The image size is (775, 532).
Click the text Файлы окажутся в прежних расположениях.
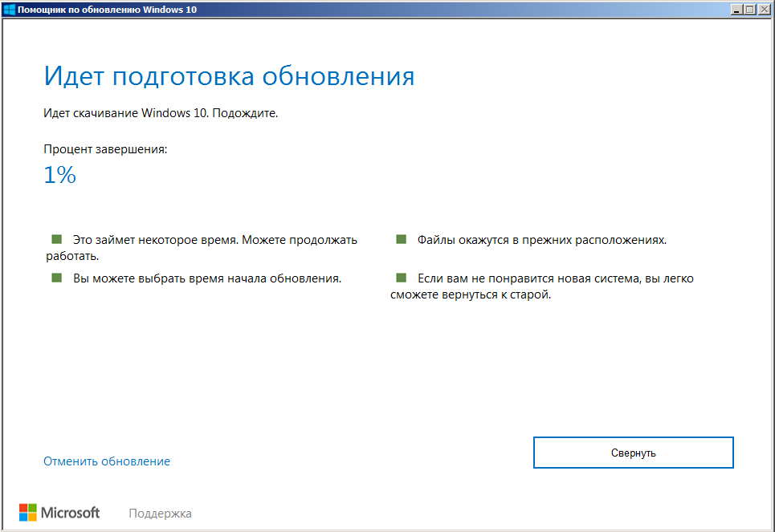pos(542,240)
